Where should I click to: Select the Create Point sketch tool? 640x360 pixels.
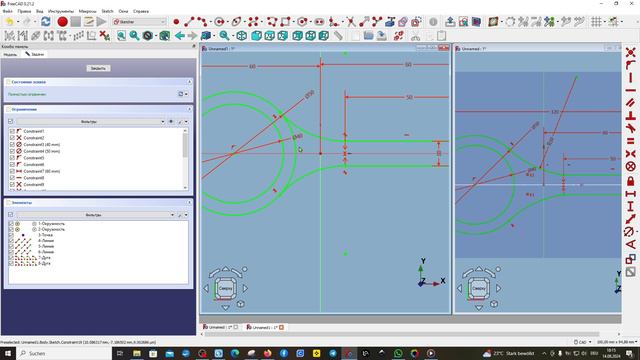(x=176, y=22)
